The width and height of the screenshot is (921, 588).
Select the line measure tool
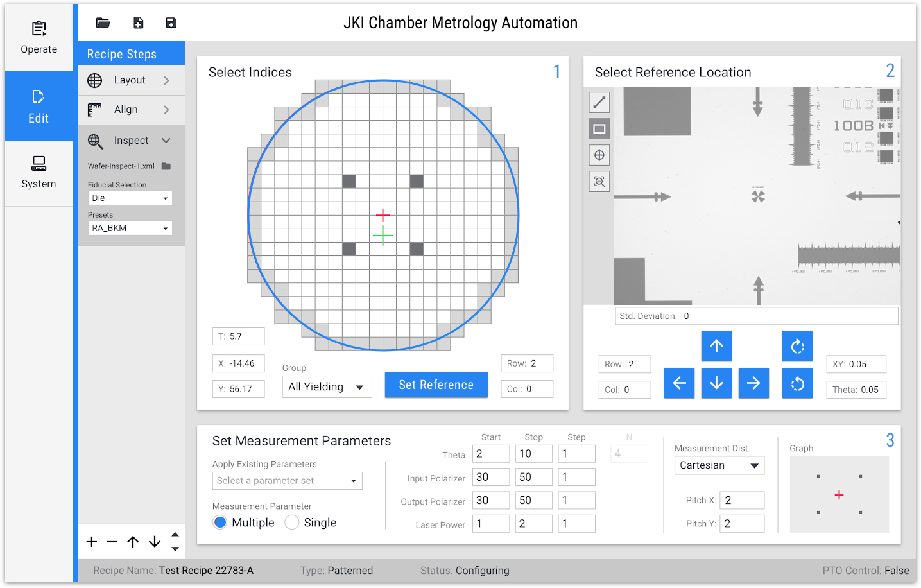(x=599, y=103)
